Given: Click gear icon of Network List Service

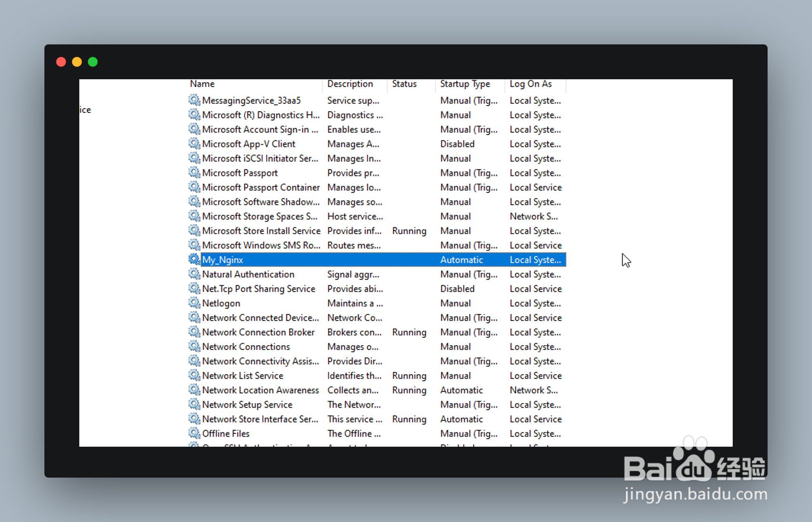Looking at the screenshot, I should (x=194, y=375).
